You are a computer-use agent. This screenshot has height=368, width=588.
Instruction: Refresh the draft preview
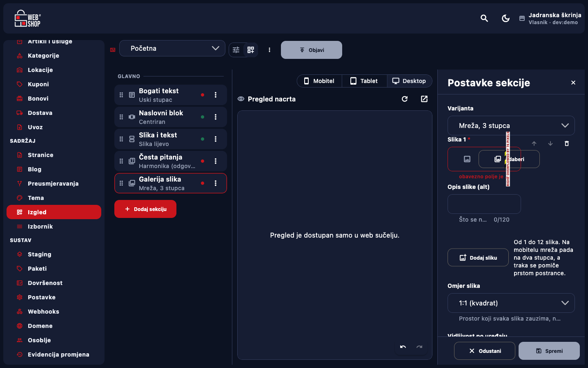[405, 99]
